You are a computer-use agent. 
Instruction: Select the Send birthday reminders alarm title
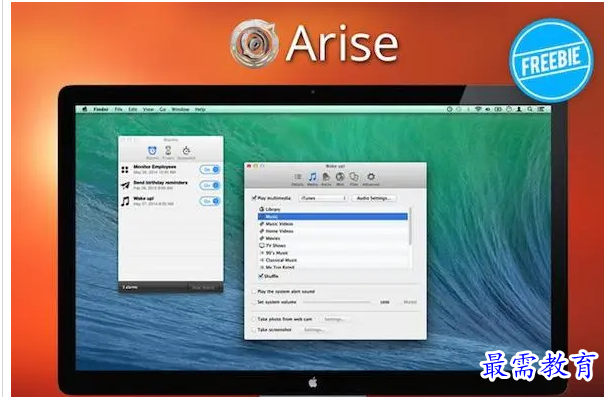coord(160,183)
